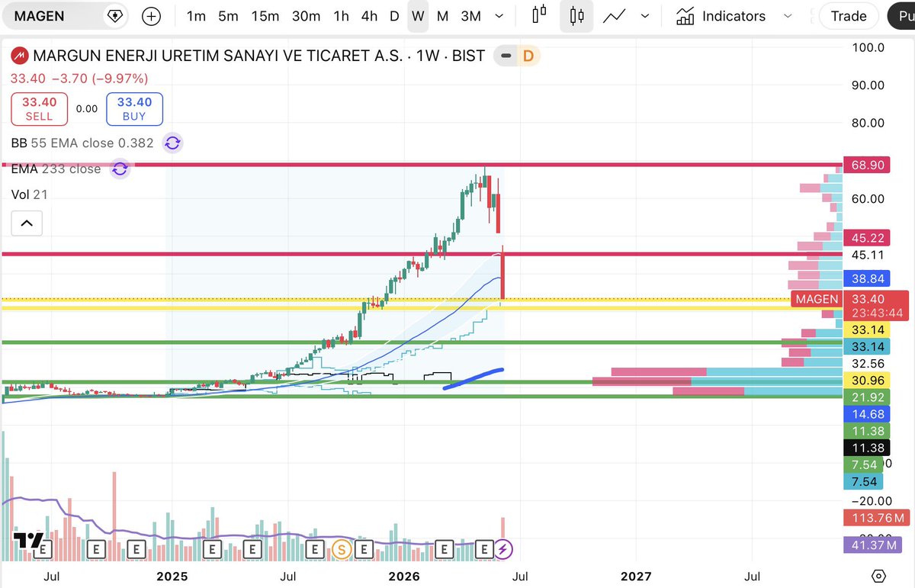Screen dimensions: 915x588
Task: Collapse the indicator legend with chevron
Action: pyautogui.click(x=27, y=223)
